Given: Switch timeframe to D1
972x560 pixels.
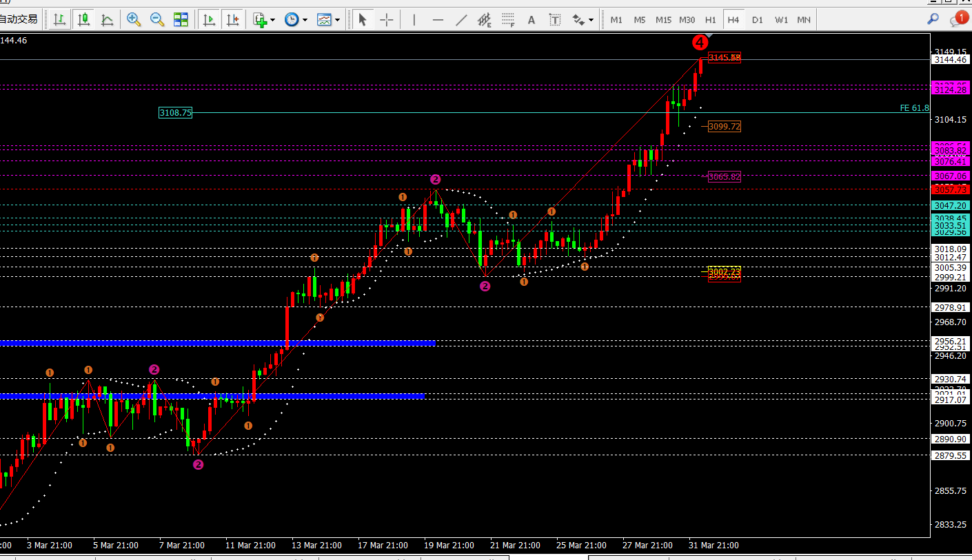Looking at the screenshot, I should click(758, 20).
